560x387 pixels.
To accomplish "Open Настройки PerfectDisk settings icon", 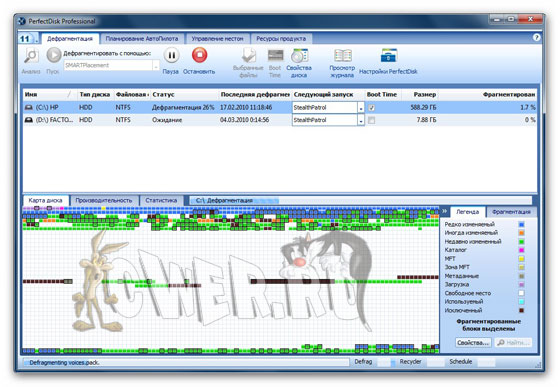I will point(389,56).
